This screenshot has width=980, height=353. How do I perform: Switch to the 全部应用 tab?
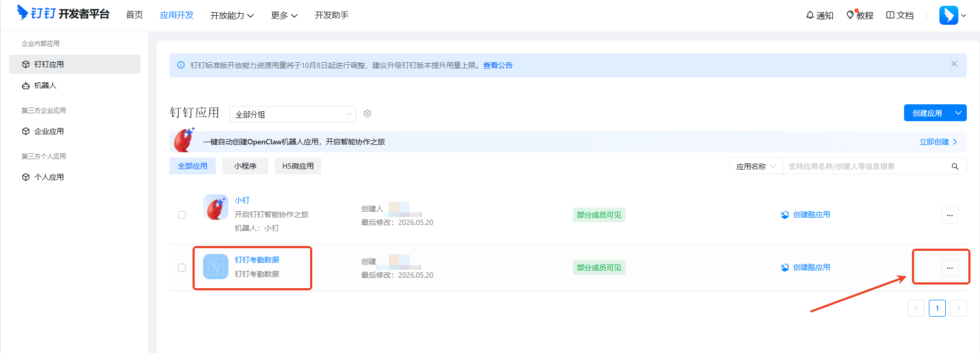click(193, 166)
